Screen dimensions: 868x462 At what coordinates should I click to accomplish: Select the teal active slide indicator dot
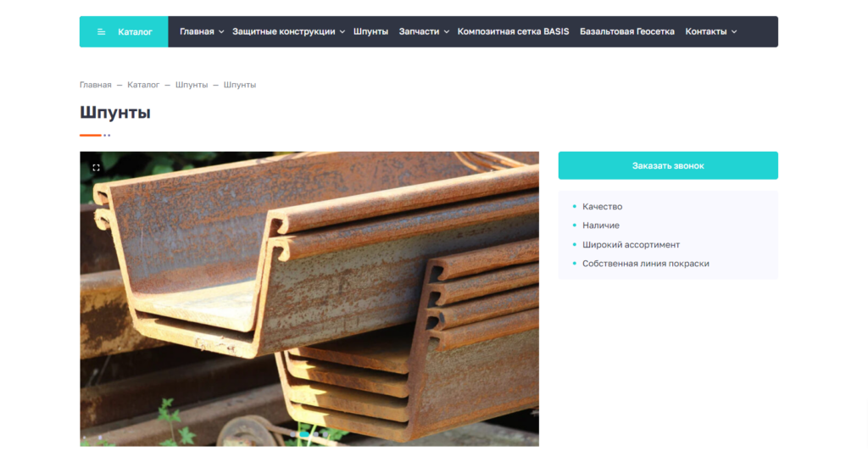point(304,435)
